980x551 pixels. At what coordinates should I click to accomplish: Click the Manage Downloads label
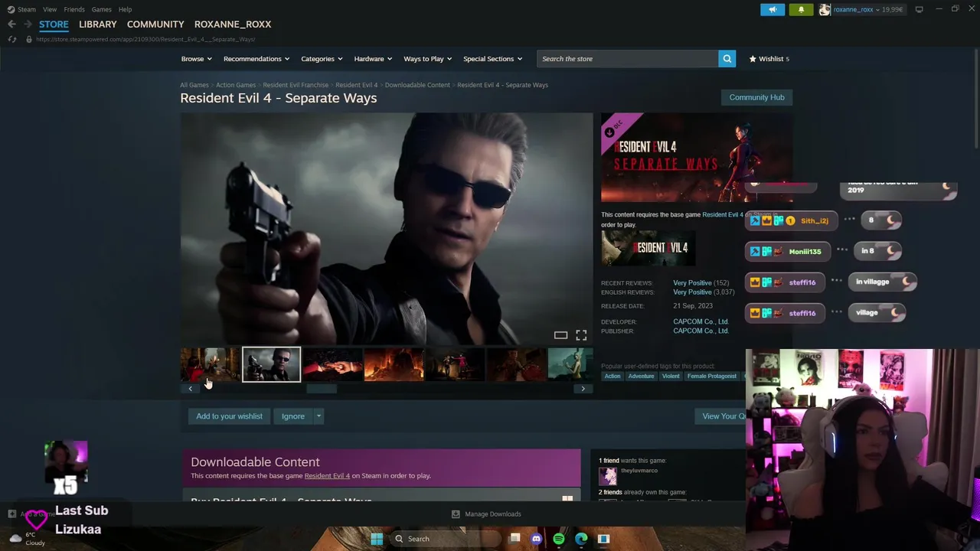493,514
